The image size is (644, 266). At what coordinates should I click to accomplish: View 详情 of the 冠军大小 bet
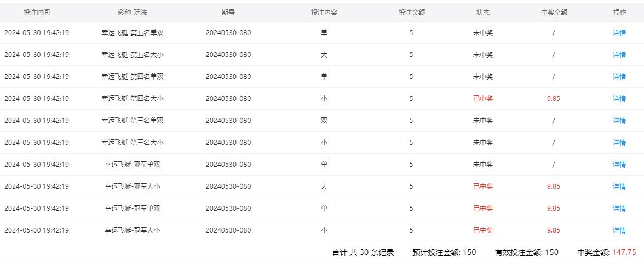coord(619,230)
